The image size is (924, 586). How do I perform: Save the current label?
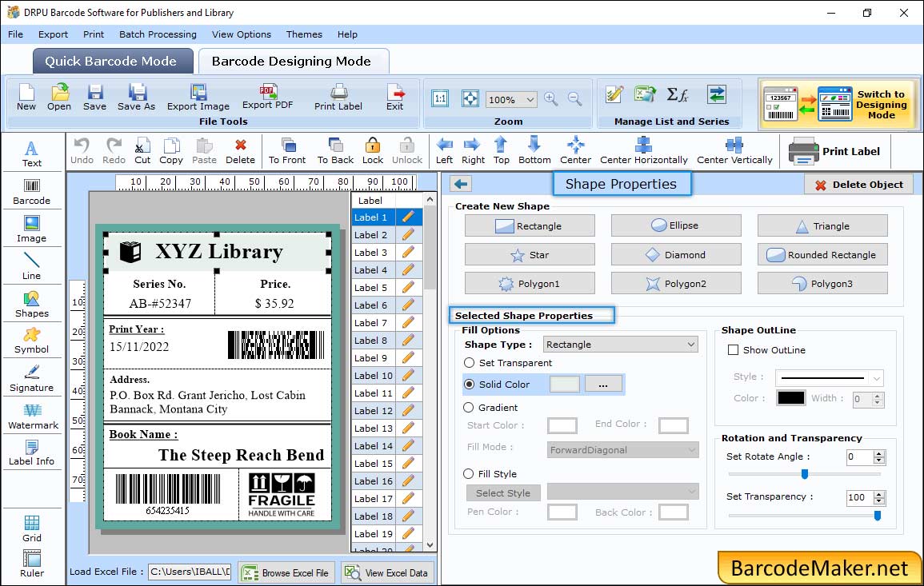(95, 98)
